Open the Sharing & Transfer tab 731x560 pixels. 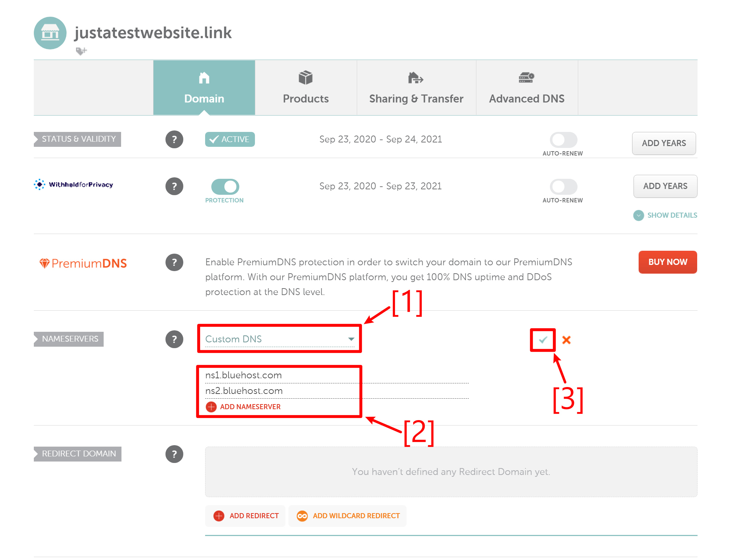(x=416, y=87)
